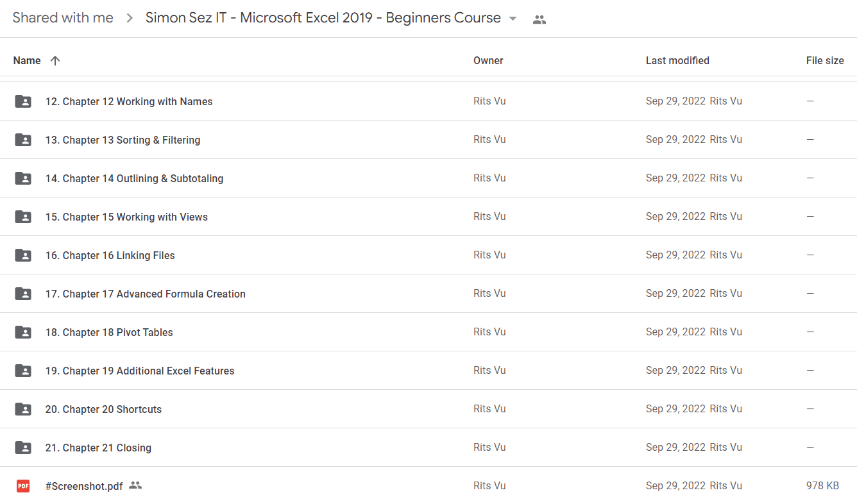Click the folder icon for Chapter 15 Working with Views
Image resolution: width=857 pixels, height=504 pixels.
coord(23,217)
